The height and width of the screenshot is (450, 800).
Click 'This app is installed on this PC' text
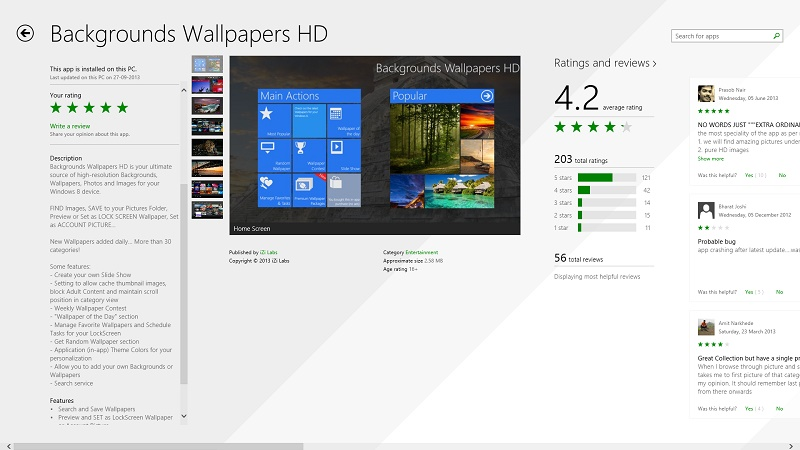[93, 69]
